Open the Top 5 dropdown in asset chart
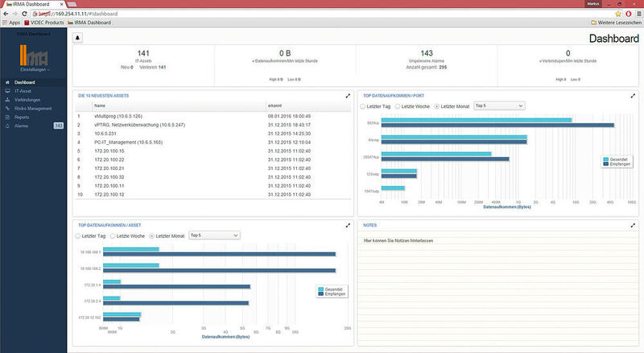The image size is (644, 353). pos(214,235)
